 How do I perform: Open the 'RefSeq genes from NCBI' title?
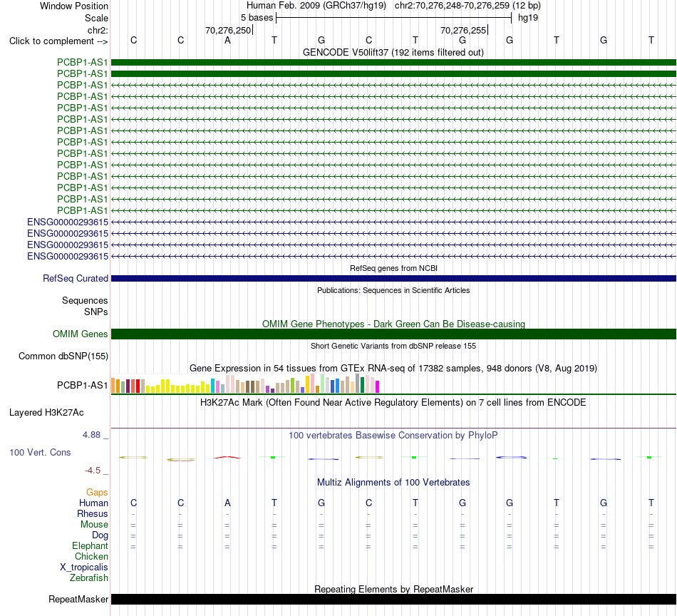[x=393, y=268]
